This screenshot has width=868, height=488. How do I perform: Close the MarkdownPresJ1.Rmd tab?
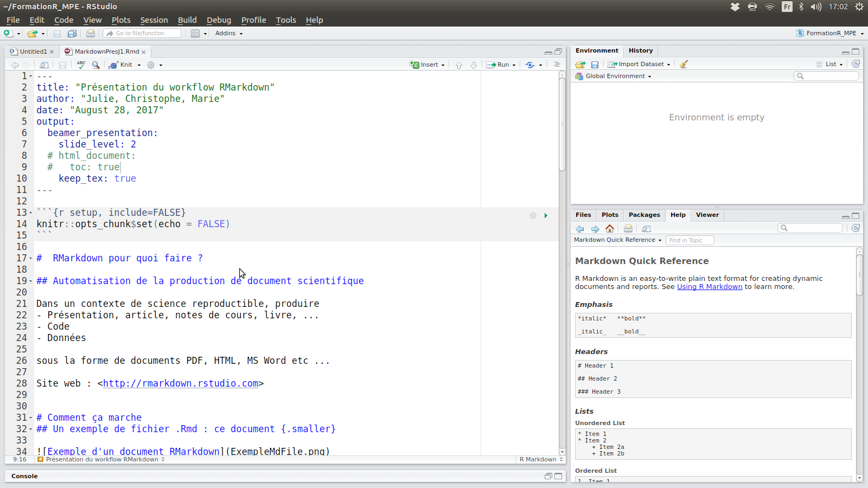coord(144,52)
